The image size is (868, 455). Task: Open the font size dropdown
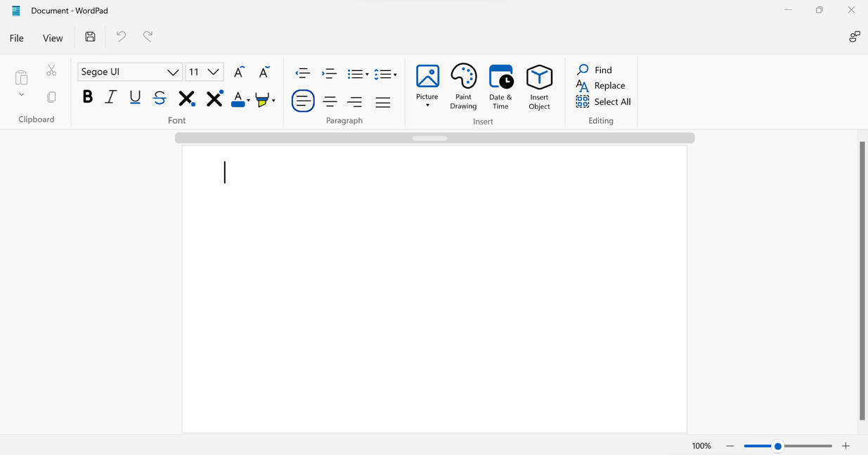(212, 71)
